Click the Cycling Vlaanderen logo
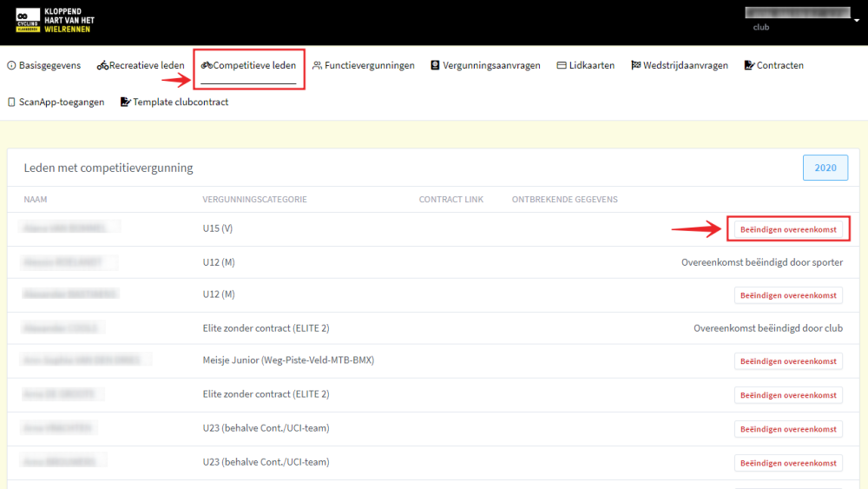The image size is (868, 489). [56, 21]
